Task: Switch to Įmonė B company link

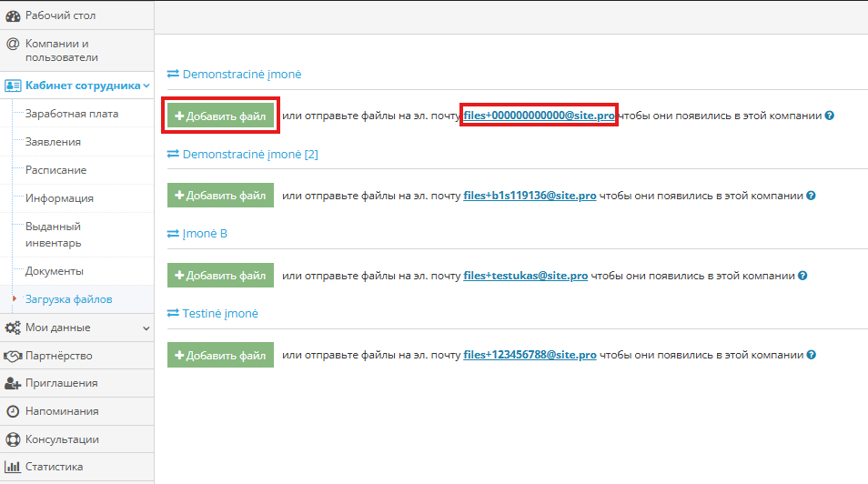Action: coord(205,234)
